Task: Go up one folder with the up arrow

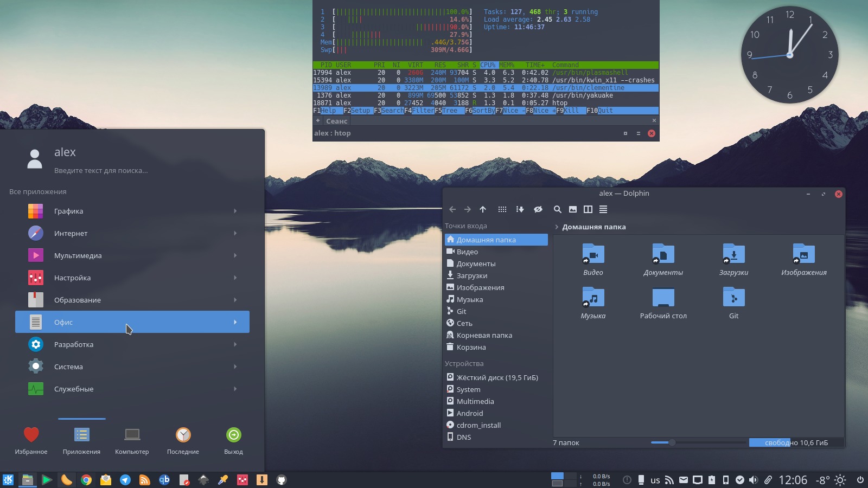Action: pyautogui.click(x=482, y=209)
